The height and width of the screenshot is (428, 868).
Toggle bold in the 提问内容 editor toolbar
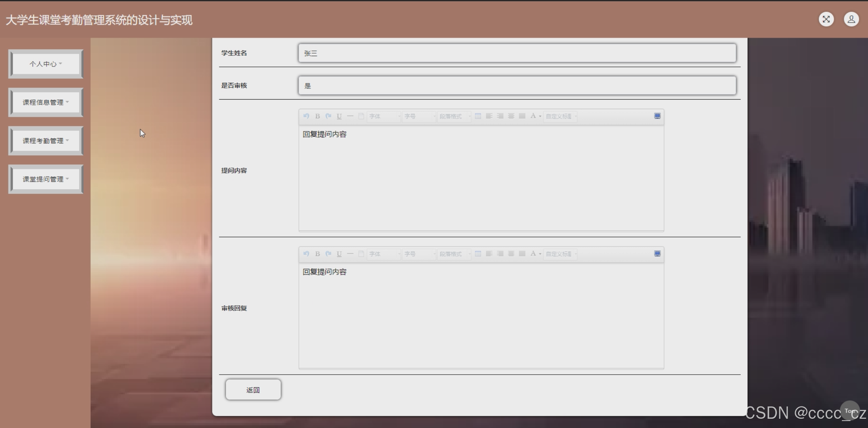pyautogui.click(x=317, y=116)
